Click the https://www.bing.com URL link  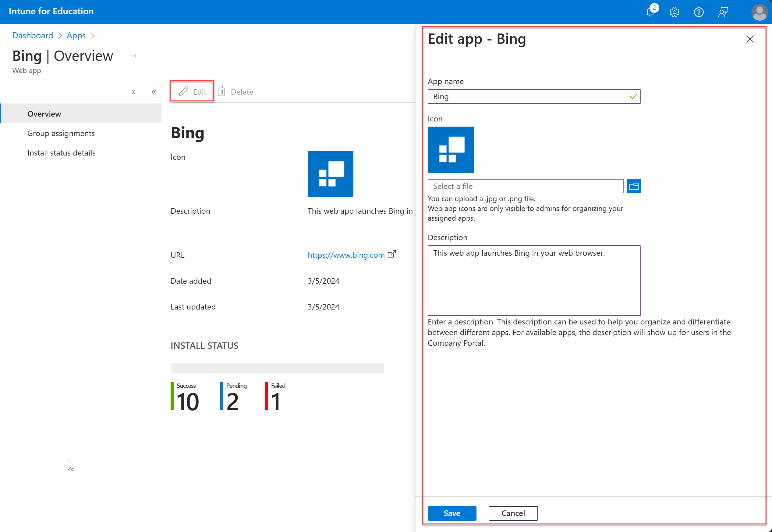[x=346, y=254]
